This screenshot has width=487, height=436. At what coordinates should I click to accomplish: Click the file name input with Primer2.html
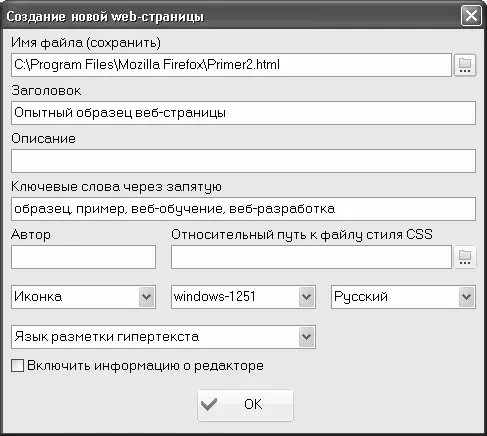pyautogui.click(x=231, y=65)
